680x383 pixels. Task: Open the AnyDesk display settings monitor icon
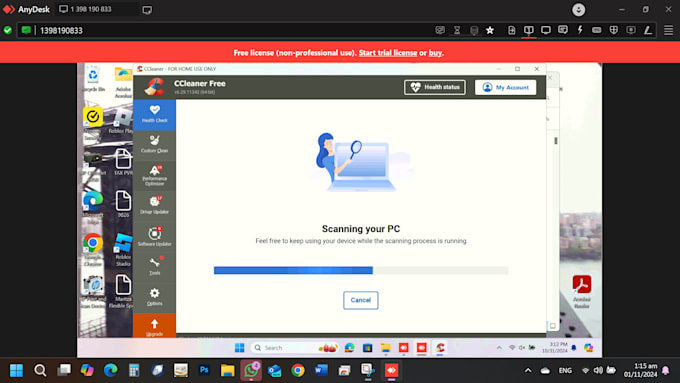coord(546,30)
